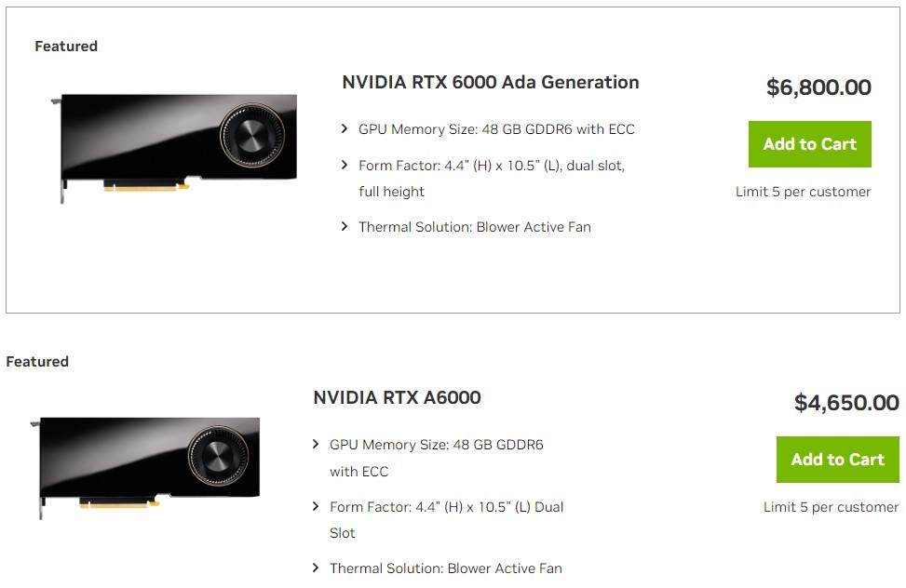Image resolution: width=906 pixels, height=588 pixels.
Task: Click the bottom 'Featured' label
Action: click(x=38, y=361)
